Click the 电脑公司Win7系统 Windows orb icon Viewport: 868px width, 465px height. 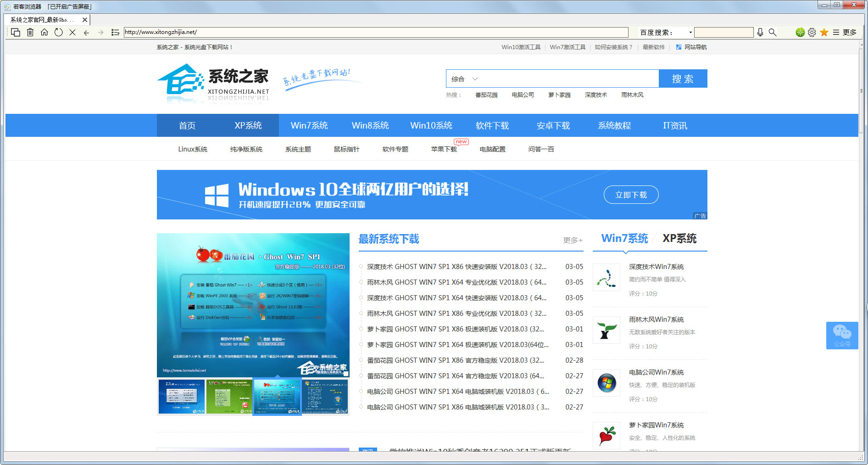pos(606,383)
